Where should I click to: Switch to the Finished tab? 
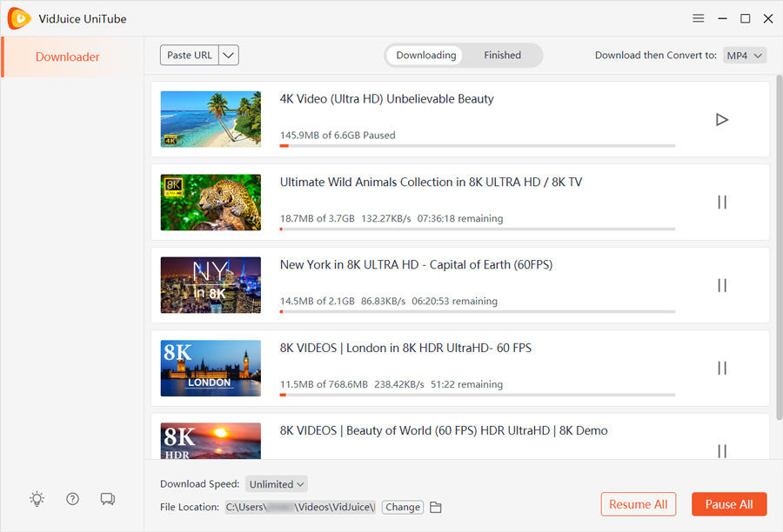click(x=502, y=55)
